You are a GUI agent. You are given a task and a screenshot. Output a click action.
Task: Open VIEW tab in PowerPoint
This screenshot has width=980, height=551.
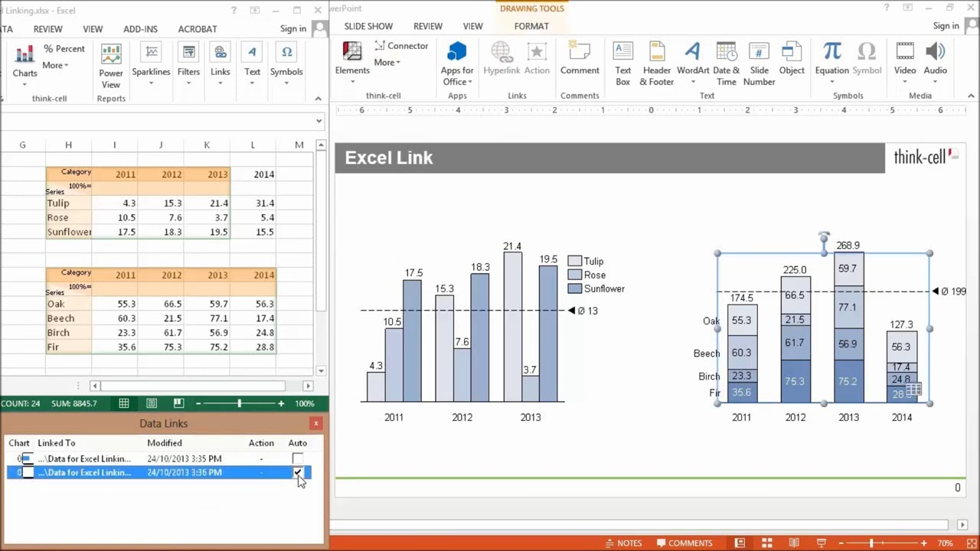tap(472, 26)
